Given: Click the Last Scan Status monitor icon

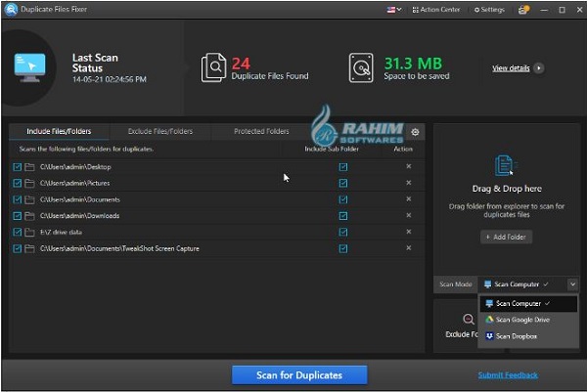Looking at the screenshot, I should coord(30,67).
